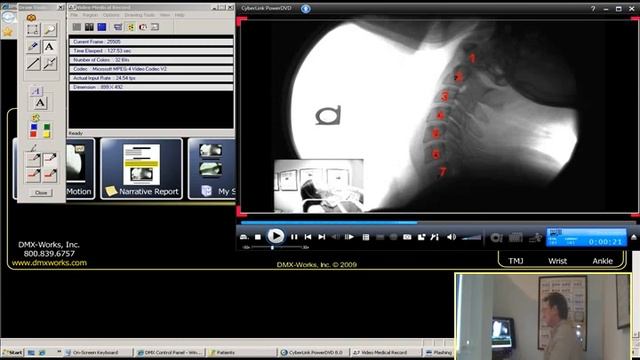Click the gray single-screen toolbar icon
Image resolution: width=640 pixels, height=360 pixels.
click(x=76, y=27)
